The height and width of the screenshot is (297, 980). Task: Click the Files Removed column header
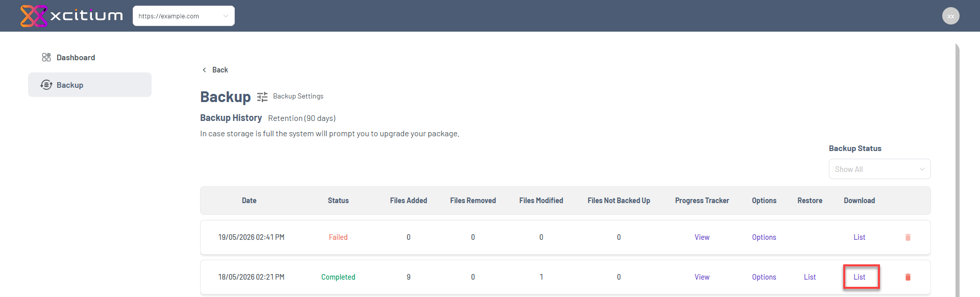473,201
